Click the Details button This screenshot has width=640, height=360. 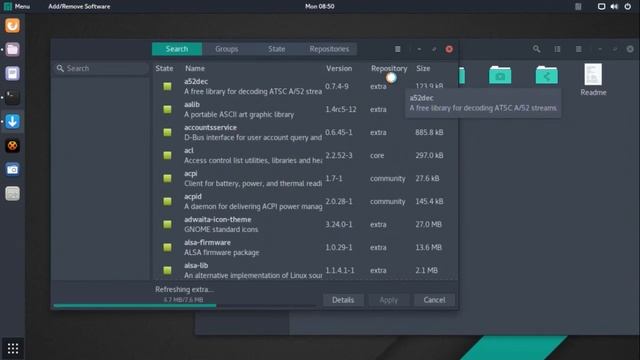[343, 300]
